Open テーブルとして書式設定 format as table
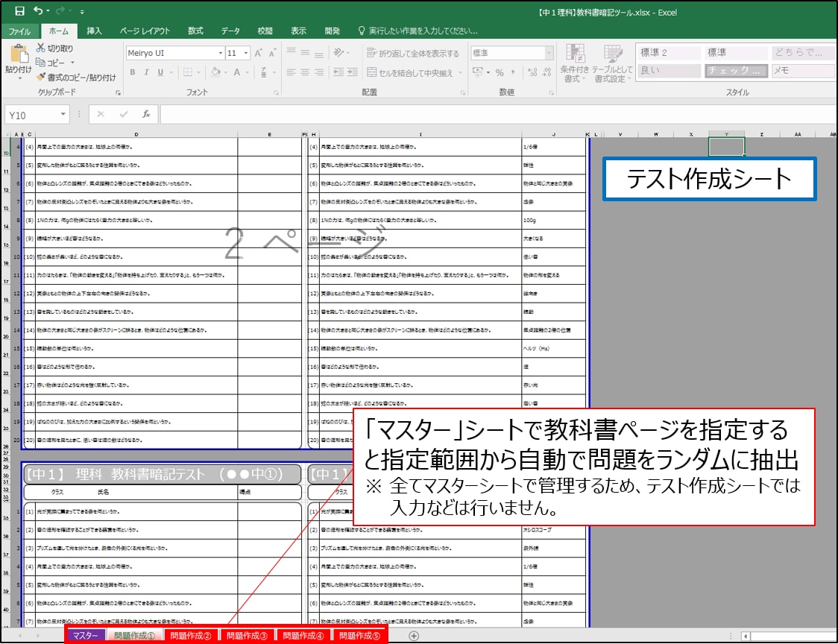 [x=612, y=63]
